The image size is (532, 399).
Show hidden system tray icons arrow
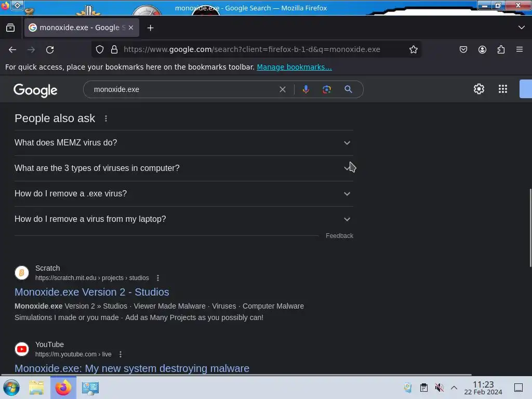tap(454, 388)
